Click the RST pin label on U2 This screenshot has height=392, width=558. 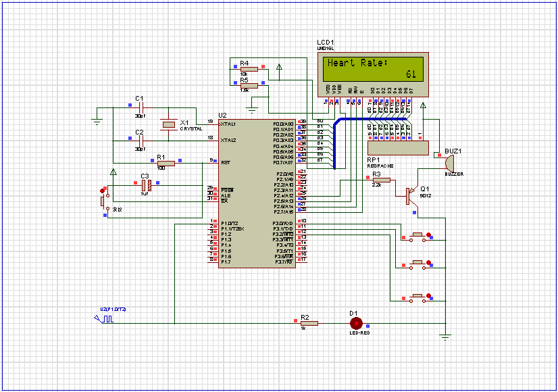tap(226, 163)
